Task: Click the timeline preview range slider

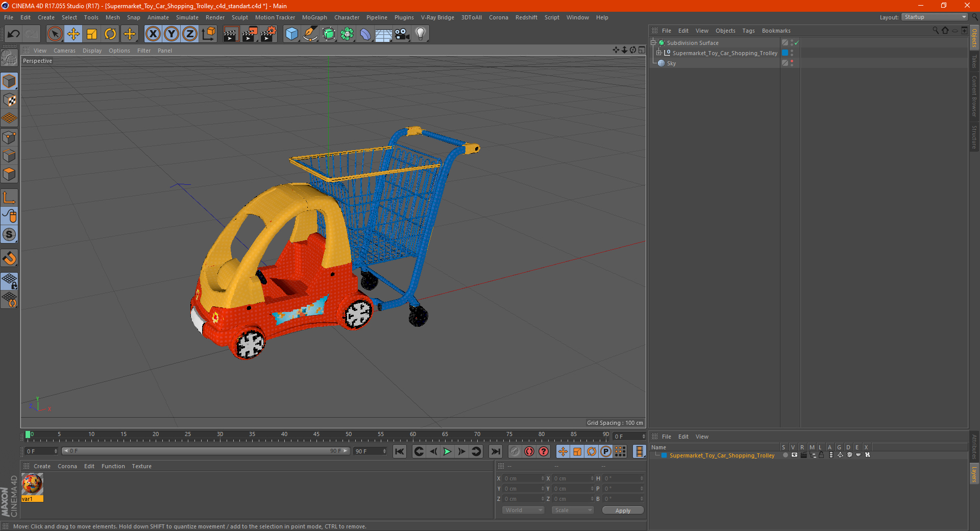Action: tap(206, 451)
